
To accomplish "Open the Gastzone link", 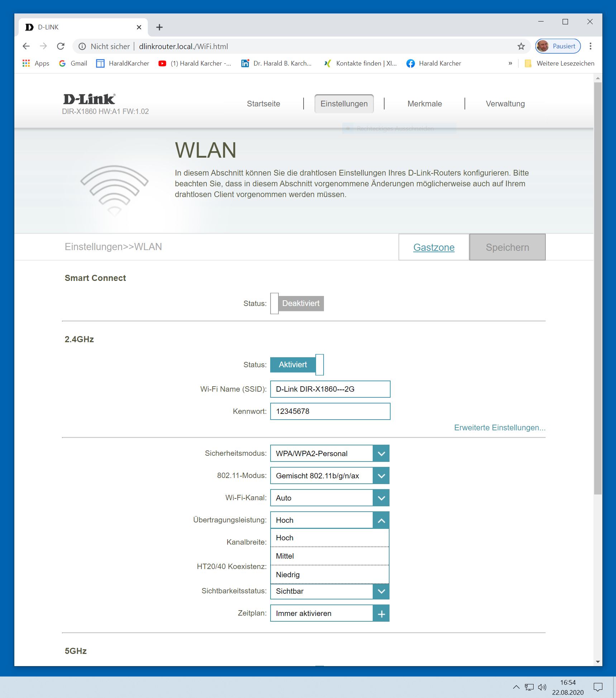I will (434, 247).
